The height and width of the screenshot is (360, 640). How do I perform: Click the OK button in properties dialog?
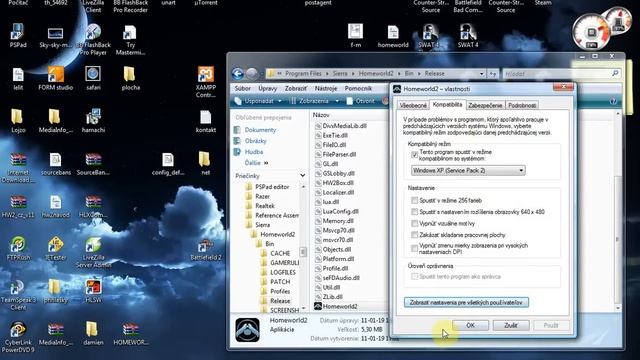pos(470,325)
